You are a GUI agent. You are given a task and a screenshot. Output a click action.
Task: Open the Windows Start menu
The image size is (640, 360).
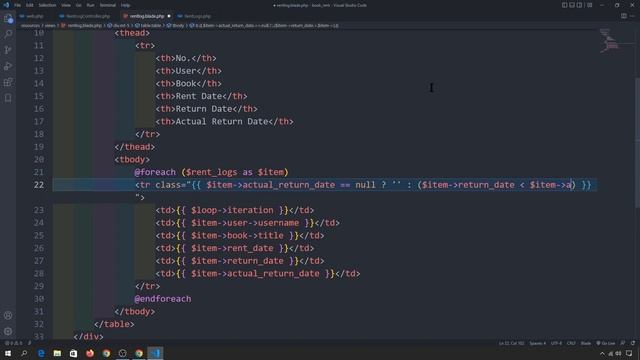[8, 353]
